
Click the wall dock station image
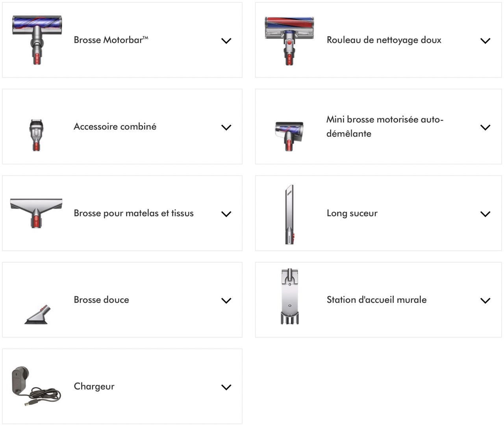(x=290, y=297)
